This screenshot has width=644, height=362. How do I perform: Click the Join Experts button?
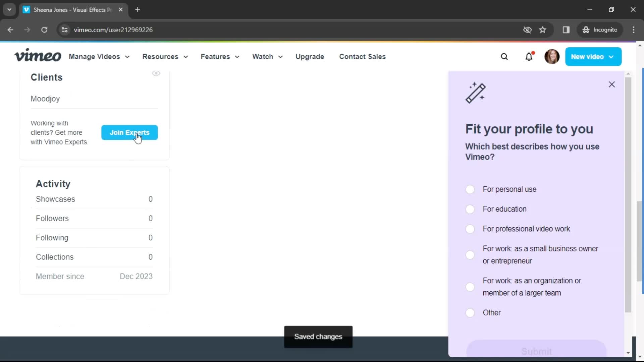(x=129, y=132)
